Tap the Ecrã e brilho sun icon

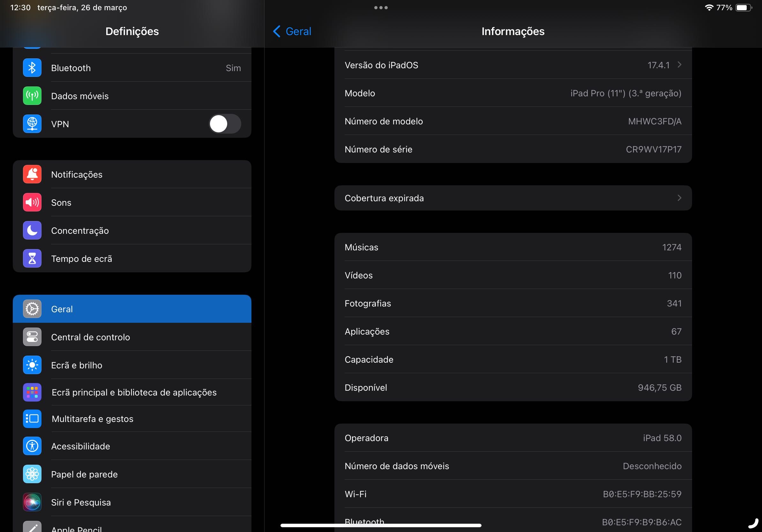32,365
